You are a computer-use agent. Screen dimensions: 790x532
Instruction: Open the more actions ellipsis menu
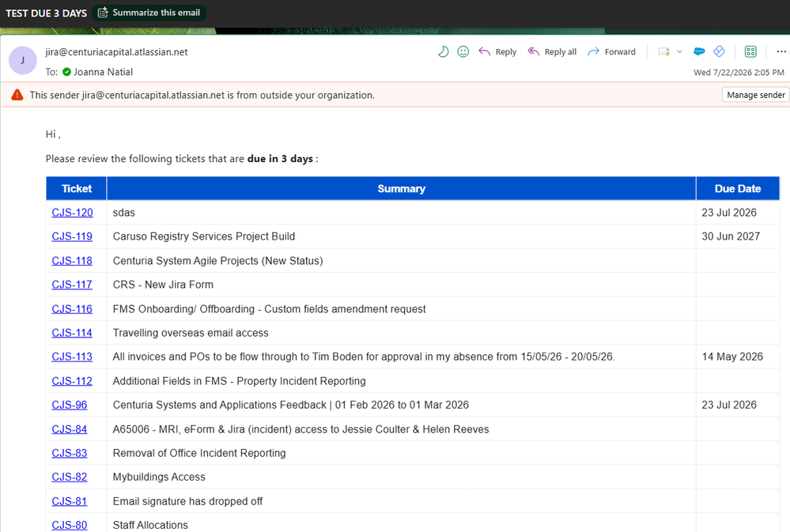781,51
